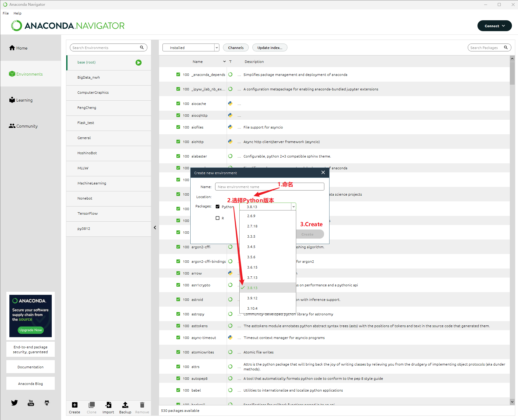Switch to the Environments tab
The width and height of the screenshot is (518, 420).
31,74
